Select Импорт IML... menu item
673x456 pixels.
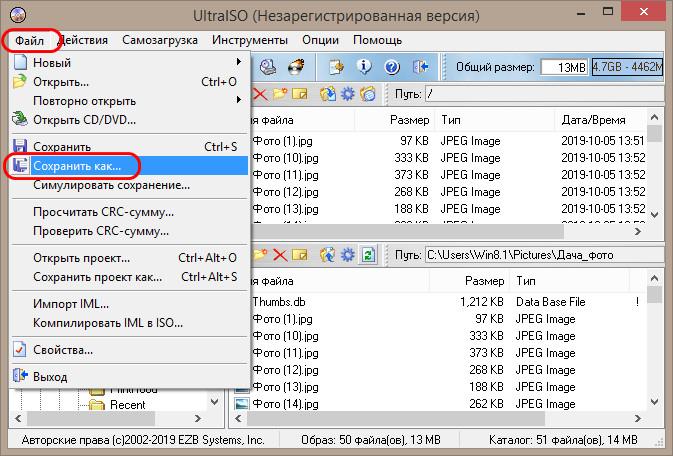(x=129, y=304)
